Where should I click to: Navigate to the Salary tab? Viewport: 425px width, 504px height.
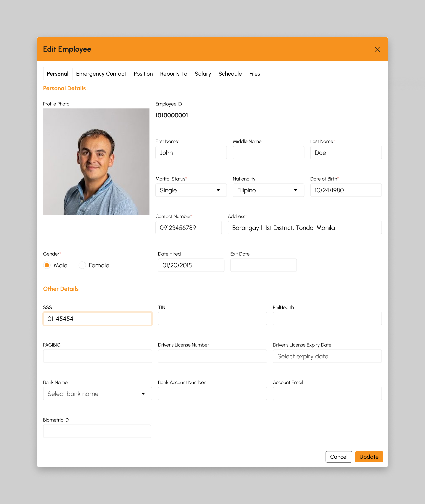[x=202, y=74]
